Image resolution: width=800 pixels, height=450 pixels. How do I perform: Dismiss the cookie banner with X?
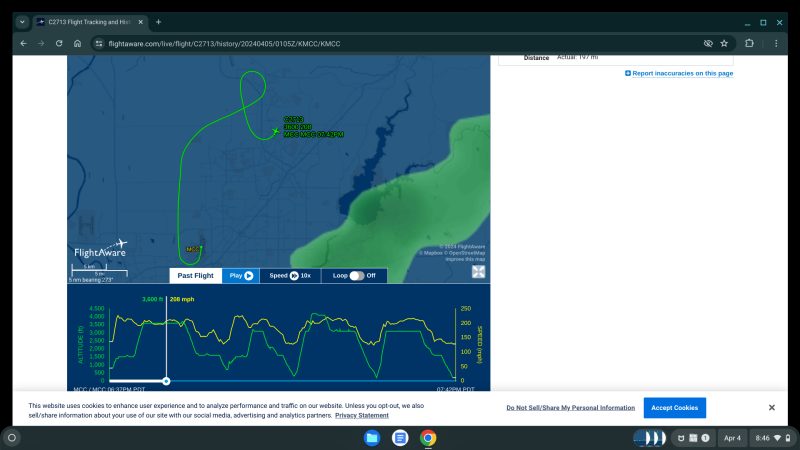tap(771, 408)
